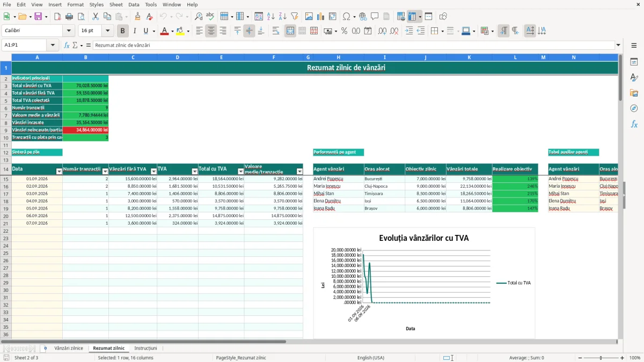Image resolution: width=644 pixels, height=362 pixels.
Task: Sort ascending
Action: (x=271, y=17)
